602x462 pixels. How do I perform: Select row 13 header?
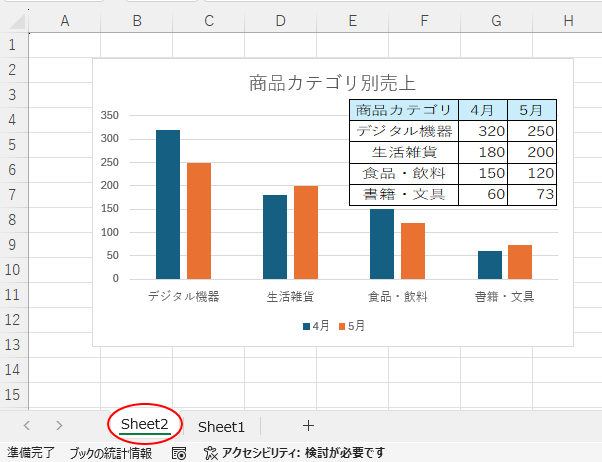12,345
